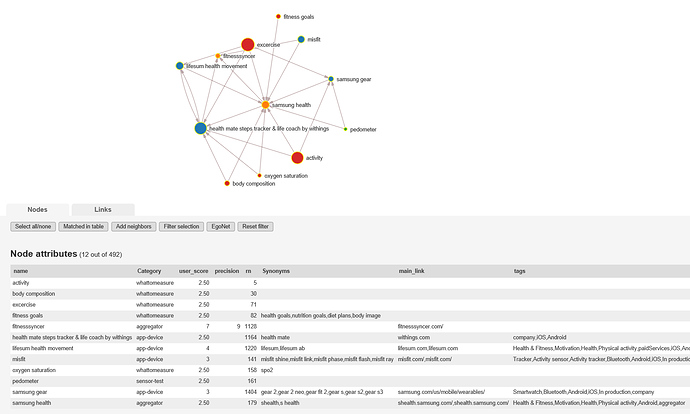Select the body composition table row
690x414 pixels.
click(x=350, y=294)
